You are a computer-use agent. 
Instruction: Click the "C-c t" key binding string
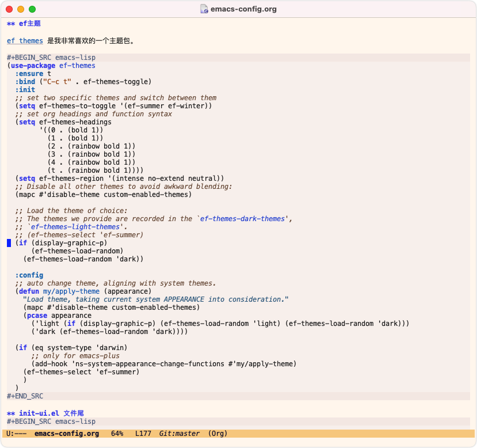coord(57,82)
